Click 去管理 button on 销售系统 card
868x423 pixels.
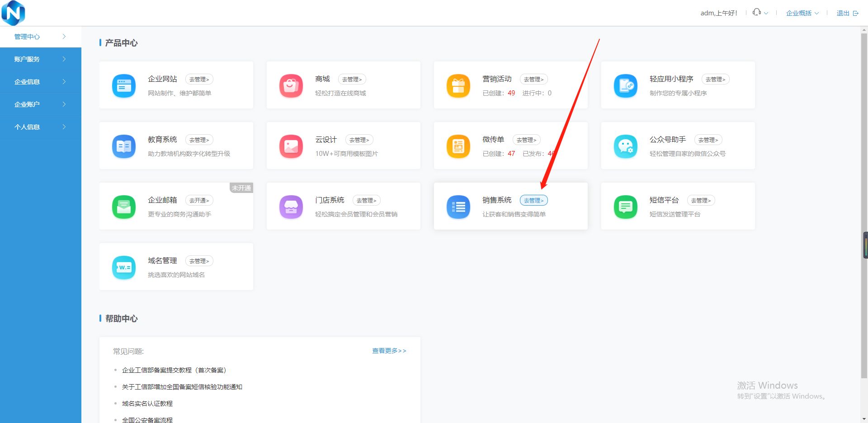pos(534,200)
